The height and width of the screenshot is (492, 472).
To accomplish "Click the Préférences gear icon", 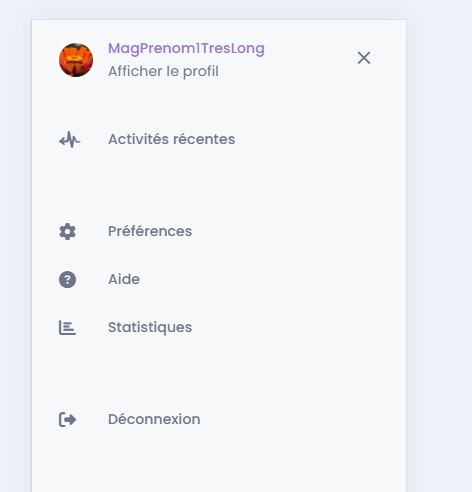I will tap(67, 231).
